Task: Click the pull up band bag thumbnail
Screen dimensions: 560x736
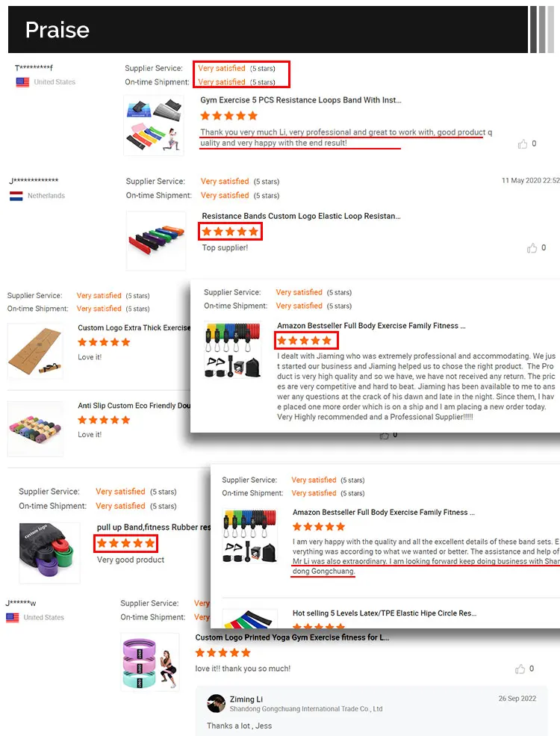Action: click(x=50, y=553)
